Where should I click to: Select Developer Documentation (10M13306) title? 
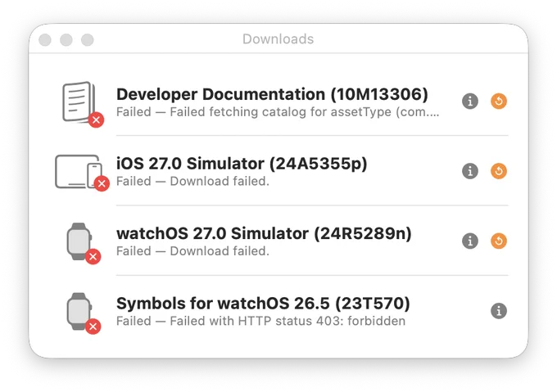[272, 94]
